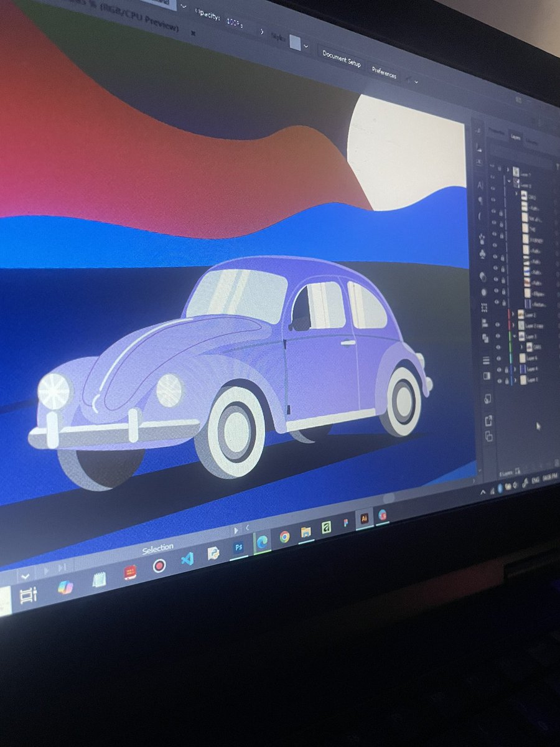Screen dimensions: 560x747
Task: Hide the <Rectangle> object
Action: (x=497, y=302)
